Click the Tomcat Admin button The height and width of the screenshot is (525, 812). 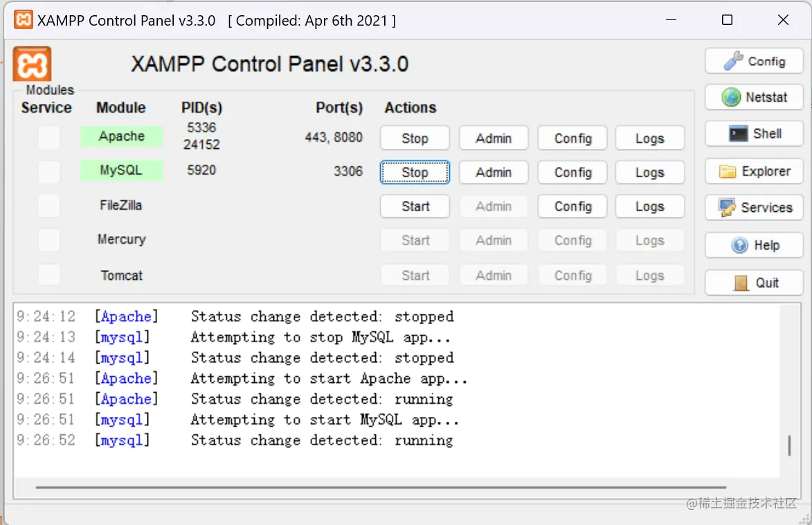[494, 275]
